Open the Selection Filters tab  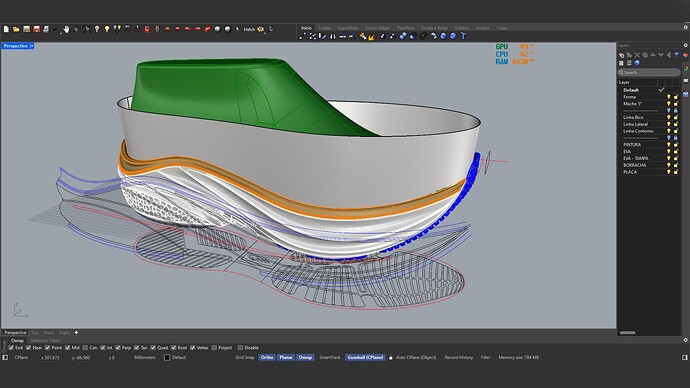(x=45, y=340)
